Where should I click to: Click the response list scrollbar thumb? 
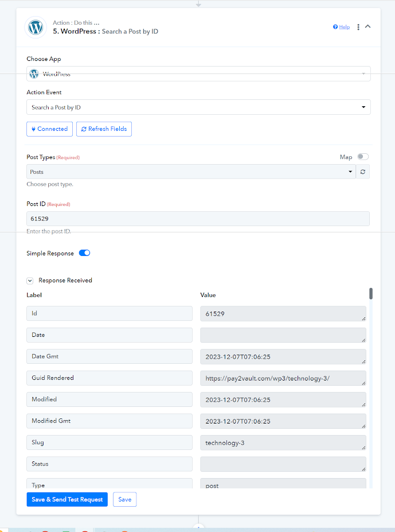pos(371,293)
